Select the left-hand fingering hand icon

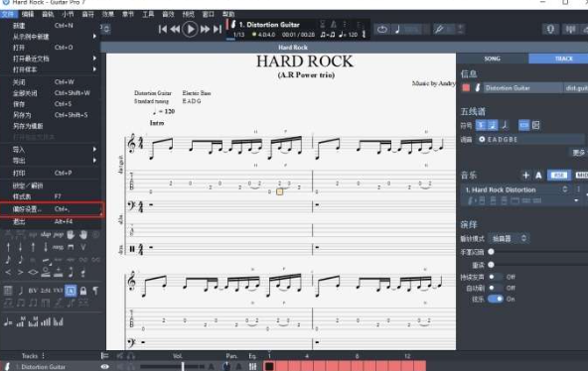pyautogui.click(x=71, y=234)
